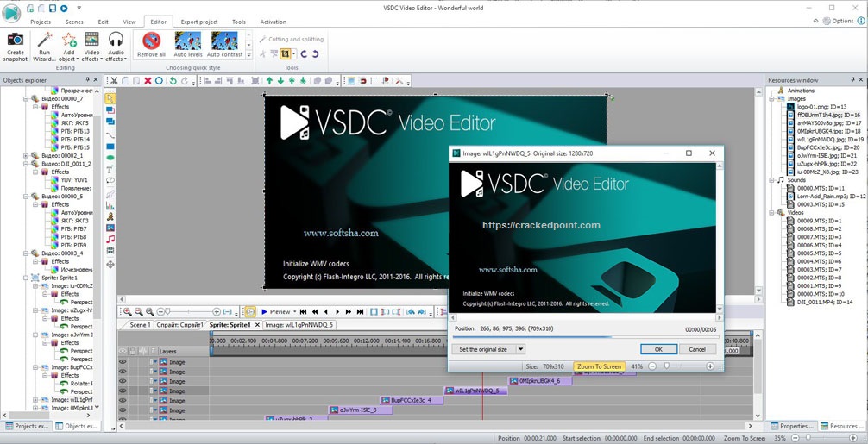Select the green ellipse shape tool
The image size is (868, 444).
pos(110,158)
